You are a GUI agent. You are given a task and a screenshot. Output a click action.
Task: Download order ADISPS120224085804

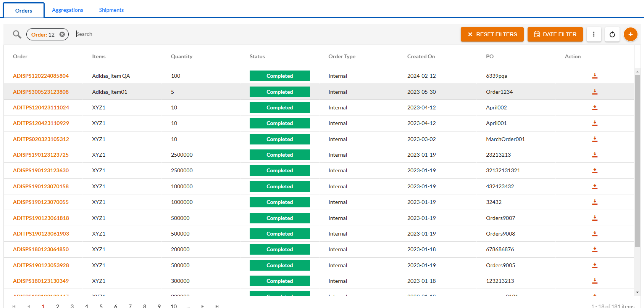[594, 76]
